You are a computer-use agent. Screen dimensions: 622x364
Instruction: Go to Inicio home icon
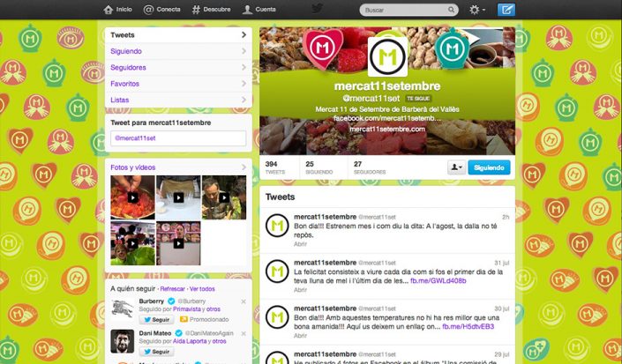coord(109,10)
